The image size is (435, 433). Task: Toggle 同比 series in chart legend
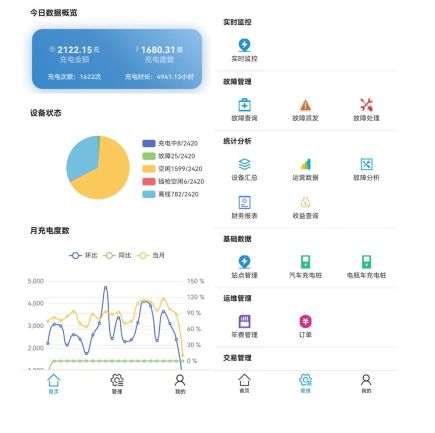pyautogui.click(x=117, y=256)
